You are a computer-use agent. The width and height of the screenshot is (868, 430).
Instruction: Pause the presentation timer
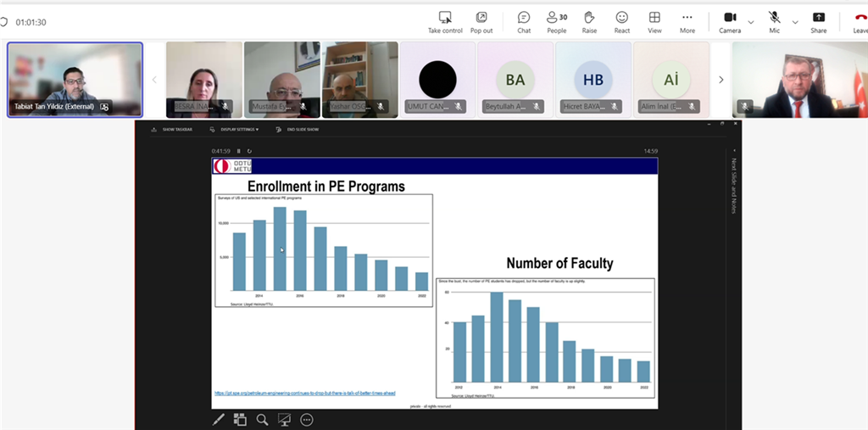[239, 151]
